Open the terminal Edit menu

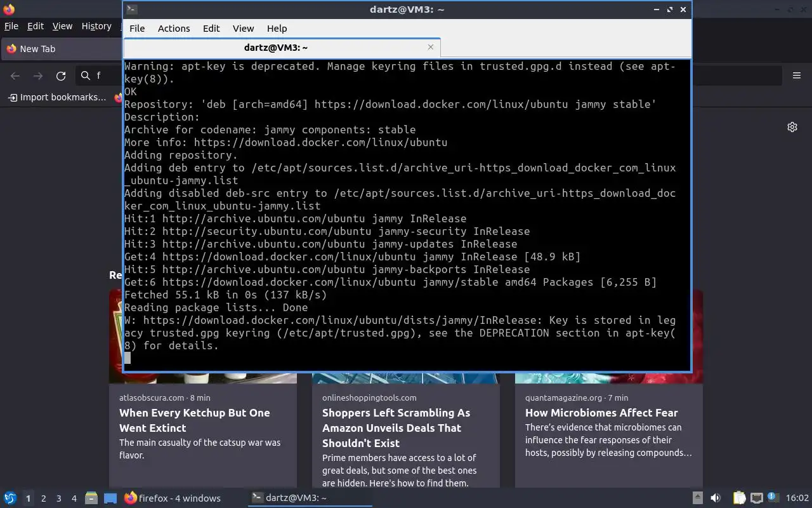(211, 29)
